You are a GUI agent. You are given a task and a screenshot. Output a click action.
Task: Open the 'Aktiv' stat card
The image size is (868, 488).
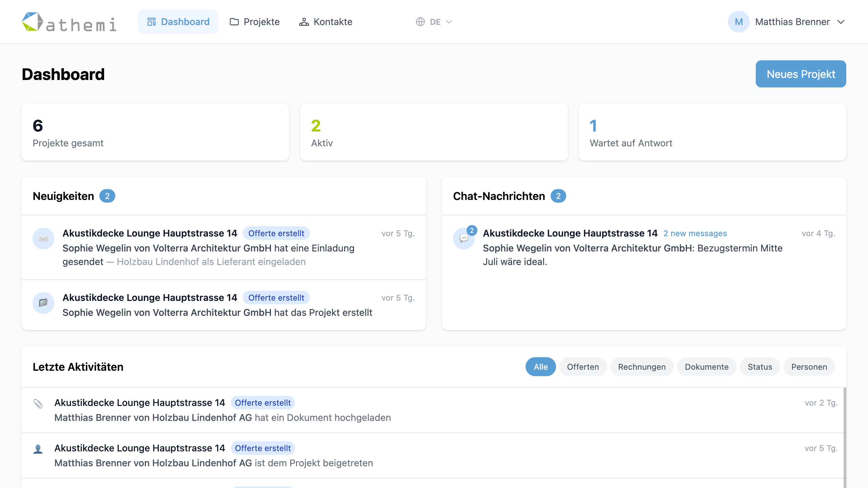[x=434, y=132]
